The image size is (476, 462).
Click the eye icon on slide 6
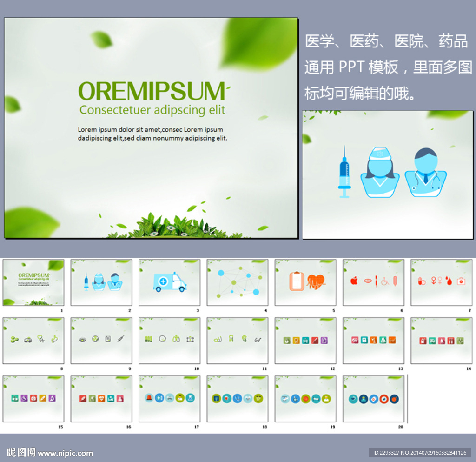click(368, 281)
